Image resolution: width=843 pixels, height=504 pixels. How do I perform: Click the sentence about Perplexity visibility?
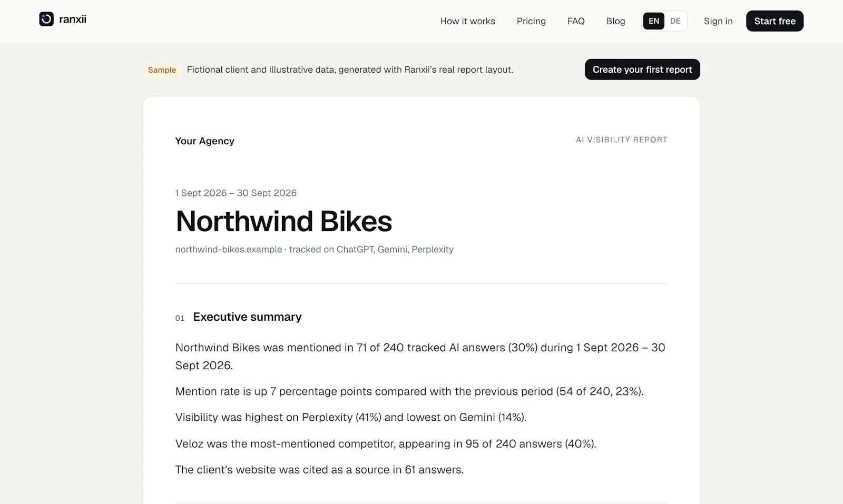click(x=351, y=417)
